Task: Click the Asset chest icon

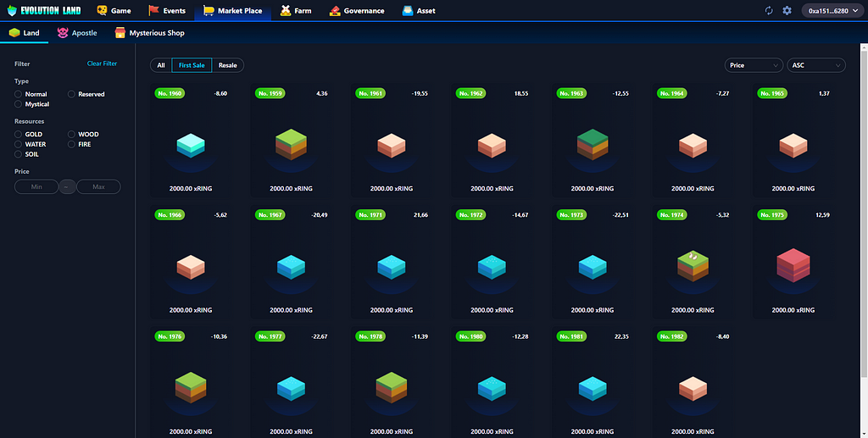Action: pyautogui.click(x=408, y=10)
